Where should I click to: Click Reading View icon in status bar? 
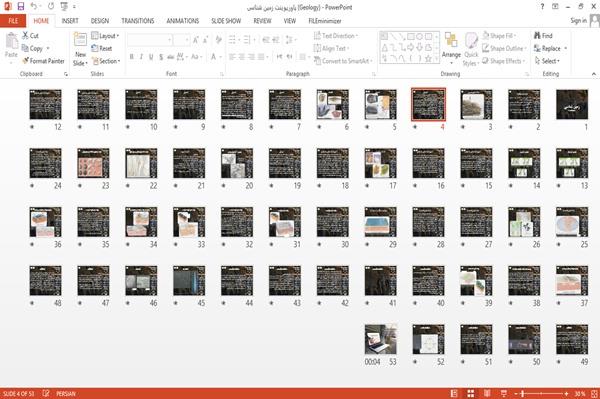[487, 393]
